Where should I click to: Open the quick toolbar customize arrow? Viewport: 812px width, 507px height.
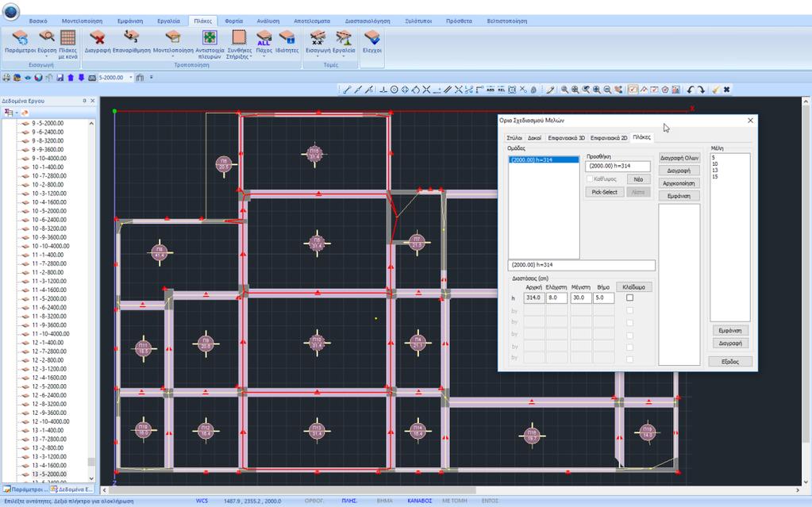pos(152,78)
